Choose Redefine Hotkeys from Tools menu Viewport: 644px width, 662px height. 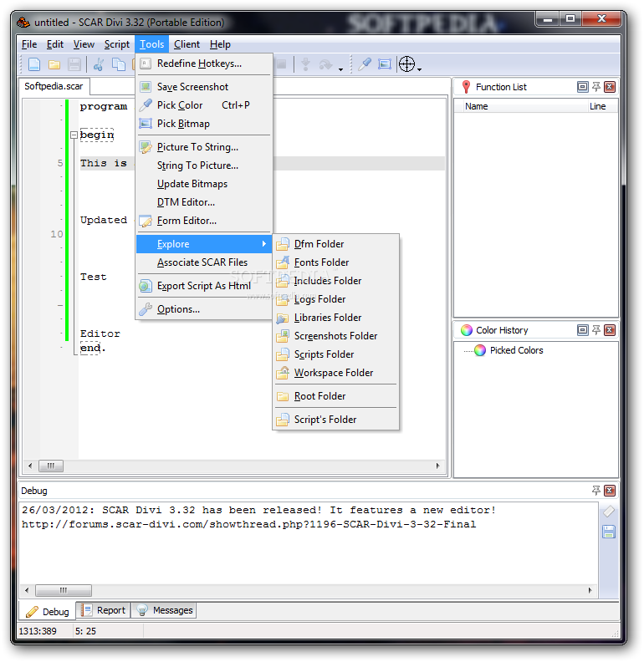(x=204, y=64)
